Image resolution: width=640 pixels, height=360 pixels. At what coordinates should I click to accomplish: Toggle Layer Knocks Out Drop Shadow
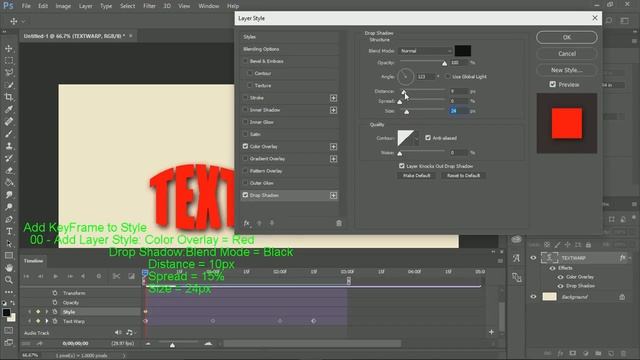(x=402, y=166)
